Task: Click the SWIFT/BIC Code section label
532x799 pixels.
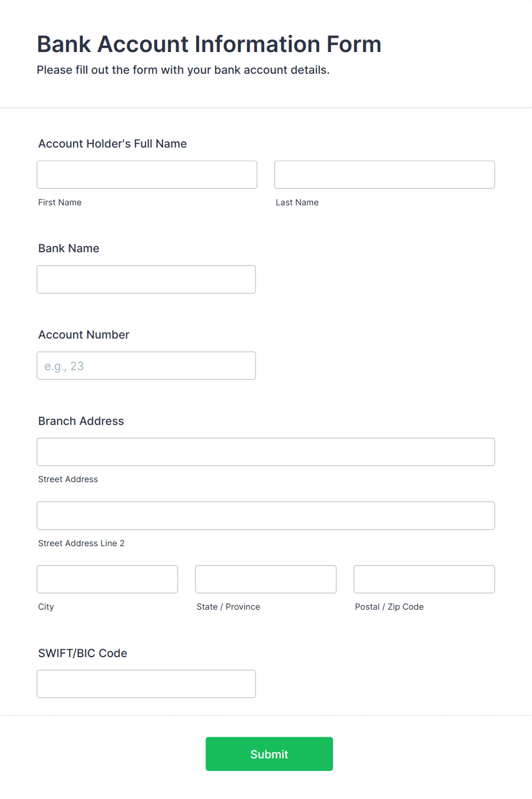Action: click(x=82, y=653)
